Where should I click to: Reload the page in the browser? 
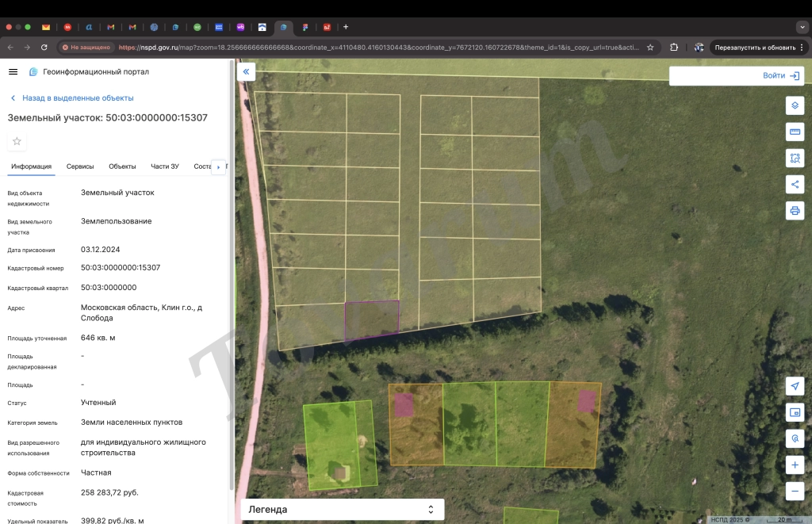pyautogui.click(x=44, y=47)
